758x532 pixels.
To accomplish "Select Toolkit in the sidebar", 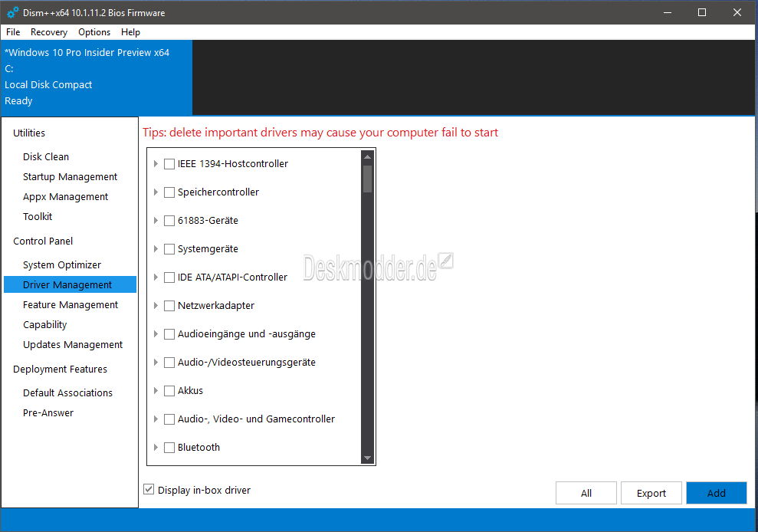I will pos(38,216).
